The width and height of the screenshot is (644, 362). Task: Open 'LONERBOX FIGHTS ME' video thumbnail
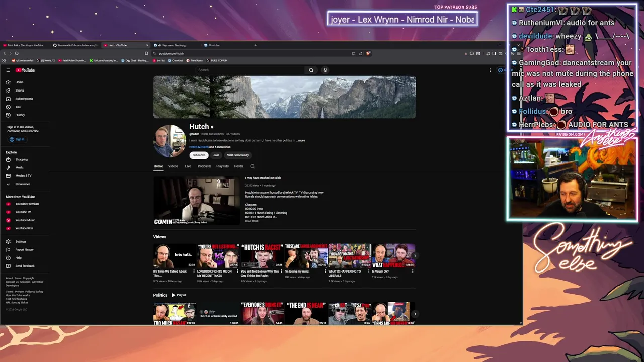coord(218,256)
